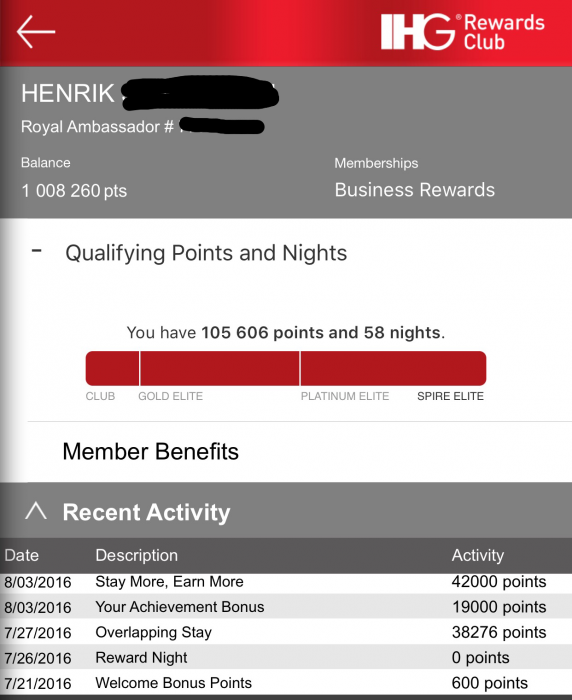Select the Spire Elite level label
The image size is (572, 700).
coord(451,396)
